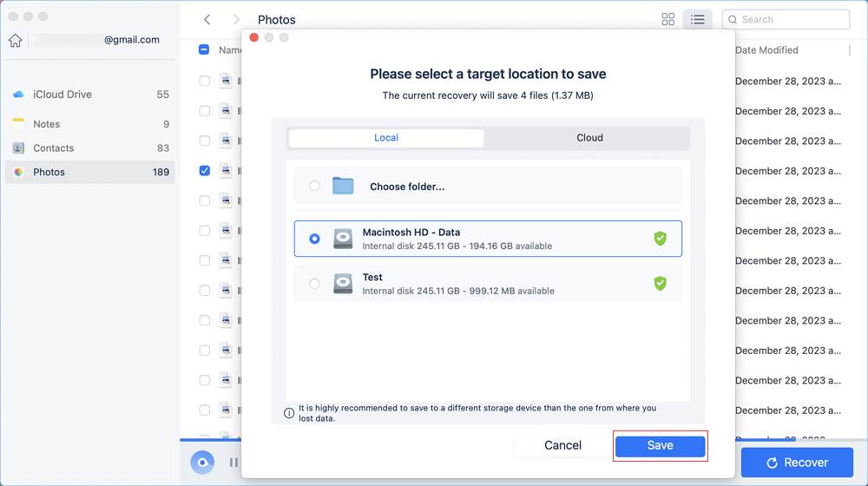Click the Macintosh HD disk icon
868x486 pixels.
coord(344,239)
